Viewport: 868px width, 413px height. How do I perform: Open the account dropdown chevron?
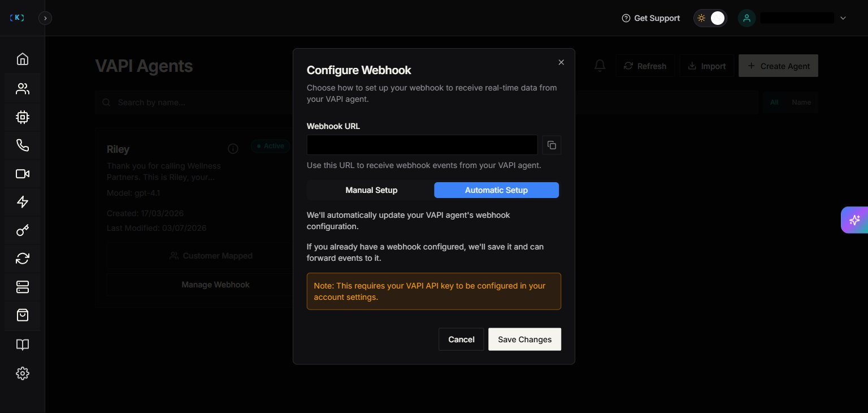coord(843,18)
